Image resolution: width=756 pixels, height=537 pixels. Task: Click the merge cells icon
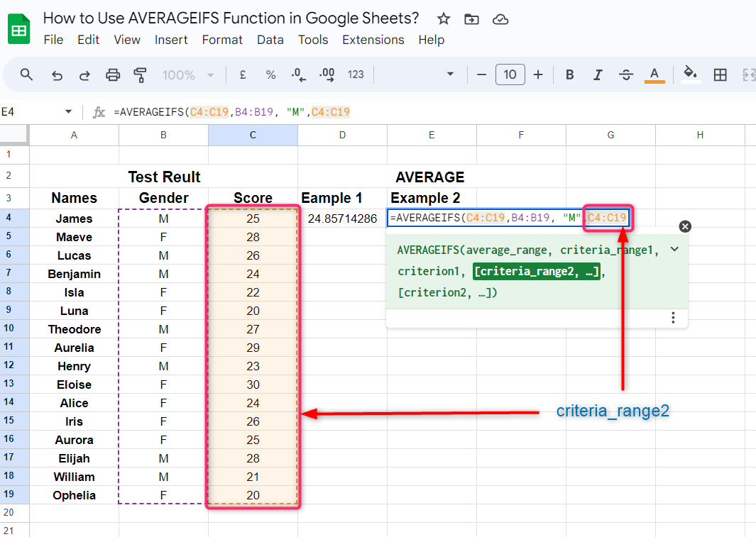coord(748,74)
